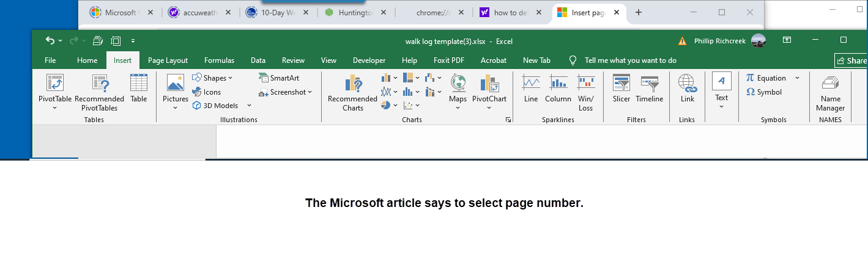Open Ribbon Display Options in Excel title bar
Image resolution: width=868 pixels, height=254 pixels.
[x=787, y=40]
